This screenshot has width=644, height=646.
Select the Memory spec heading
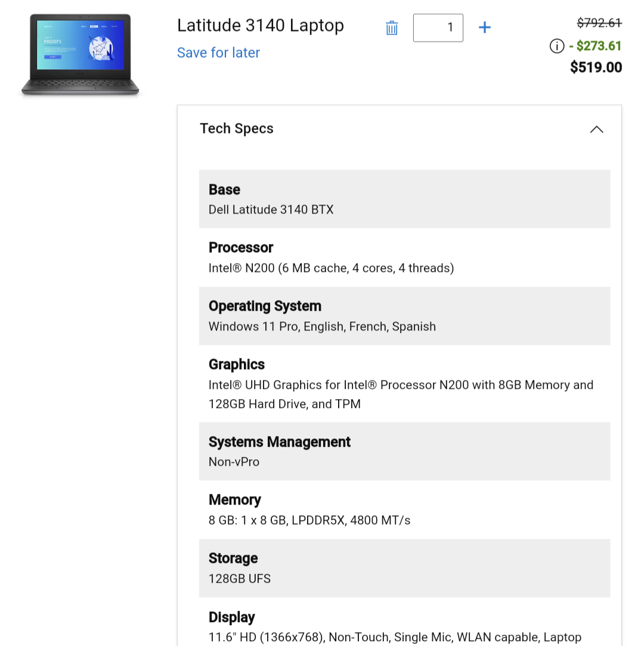(x=234, y=500)
